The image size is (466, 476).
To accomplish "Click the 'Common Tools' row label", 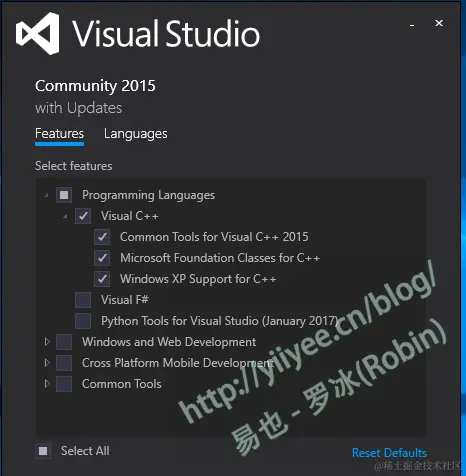I will (x=122, y=384).
